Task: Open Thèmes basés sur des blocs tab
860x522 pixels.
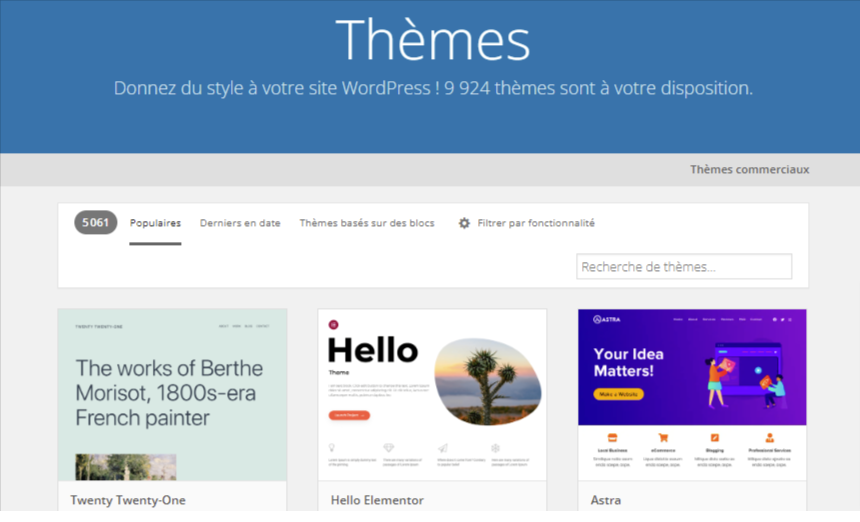Action: click(367, 223)
